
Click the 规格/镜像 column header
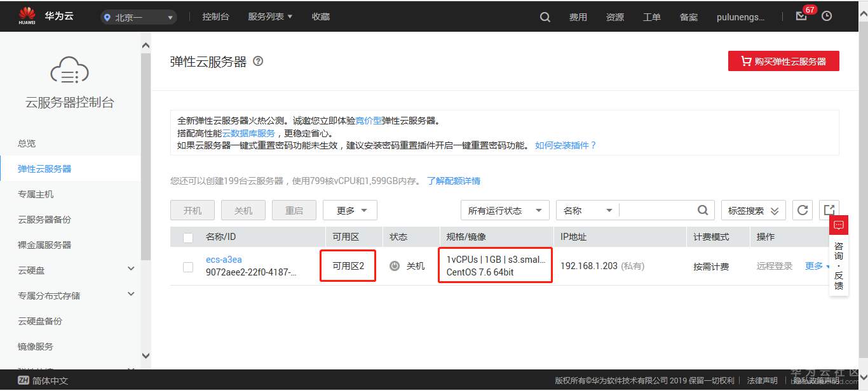[466, 237]
